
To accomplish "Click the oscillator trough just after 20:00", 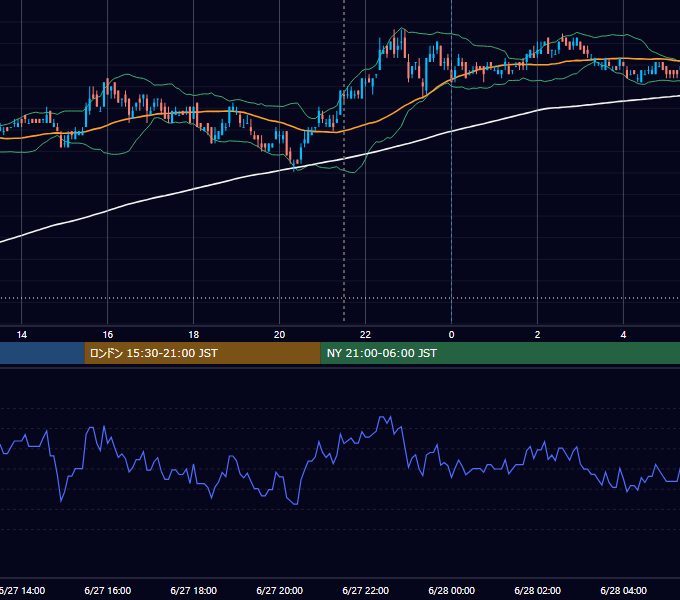I will pyautogui.click(x=296, y=503).
